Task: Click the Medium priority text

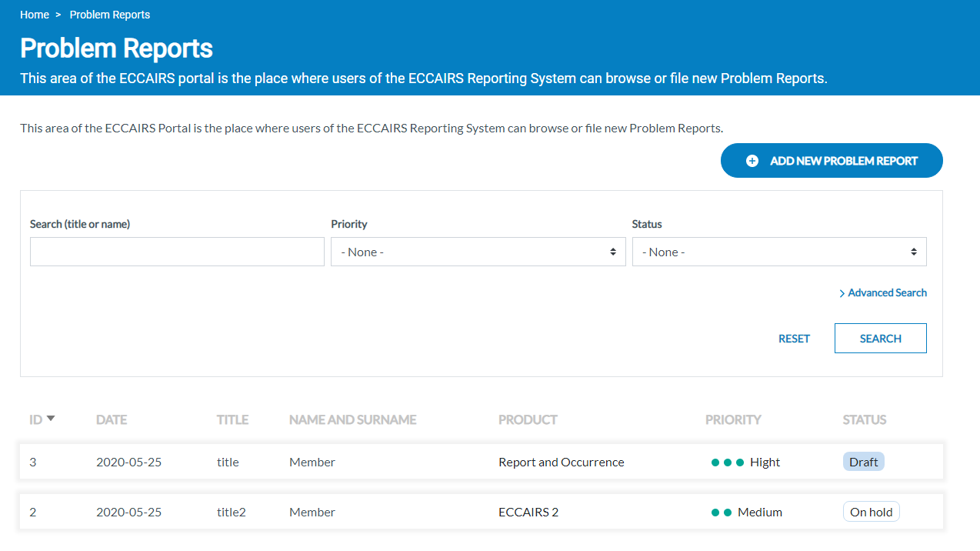Action: [x=760, y=512]
